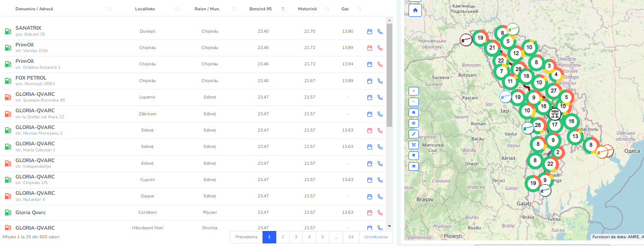Viewport: 644px width, 246px height.
Task: Sort table by Localitate column arrows
Action: point(177,9)
